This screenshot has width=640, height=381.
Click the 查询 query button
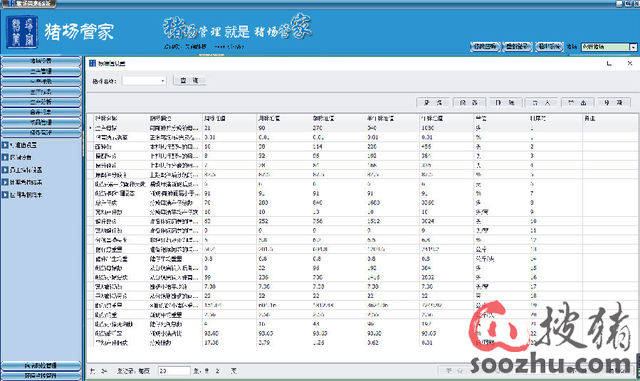189,80
